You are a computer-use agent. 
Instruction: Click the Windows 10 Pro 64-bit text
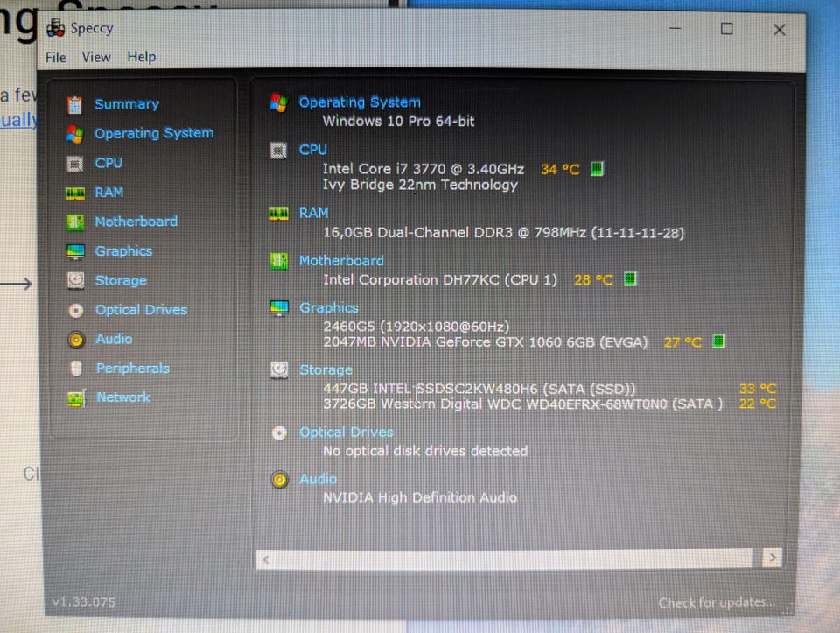pos(399,121)
